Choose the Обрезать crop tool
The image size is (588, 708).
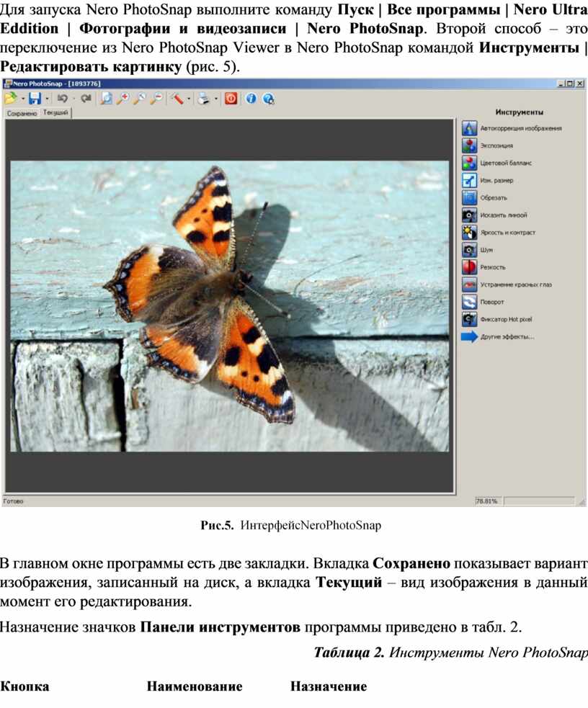(469, 197)
